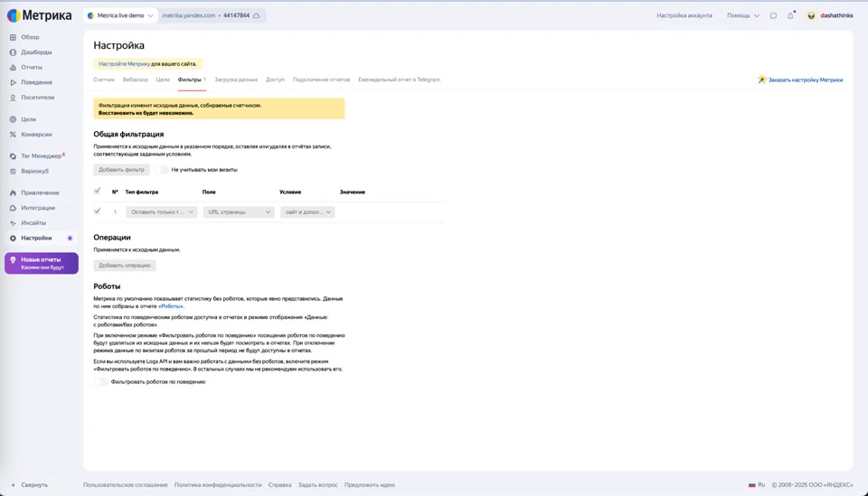Open Дашборды via its sidebar icon

[13, 52]
